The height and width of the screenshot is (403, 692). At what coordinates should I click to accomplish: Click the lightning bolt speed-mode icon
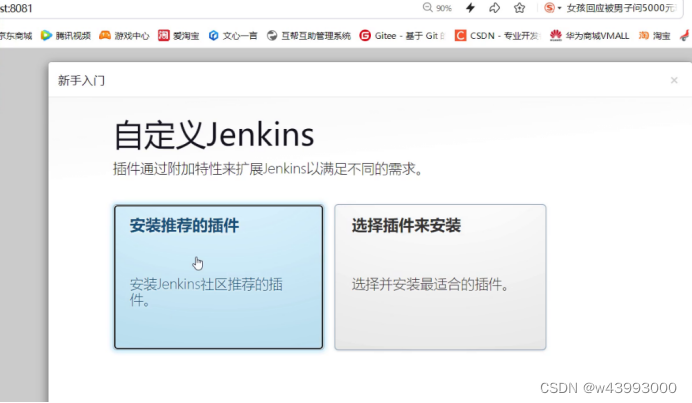point(470,8)
